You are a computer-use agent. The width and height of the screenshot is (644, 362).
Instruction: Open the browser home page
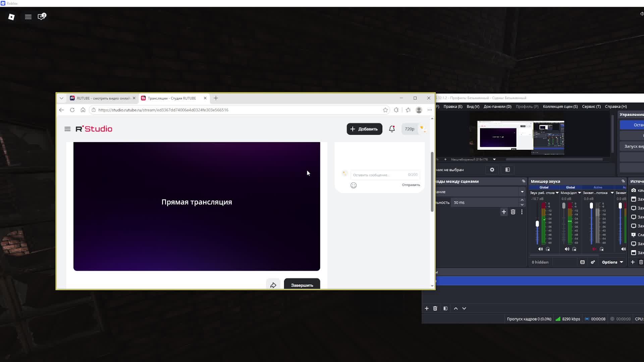(x=83, y=110)
